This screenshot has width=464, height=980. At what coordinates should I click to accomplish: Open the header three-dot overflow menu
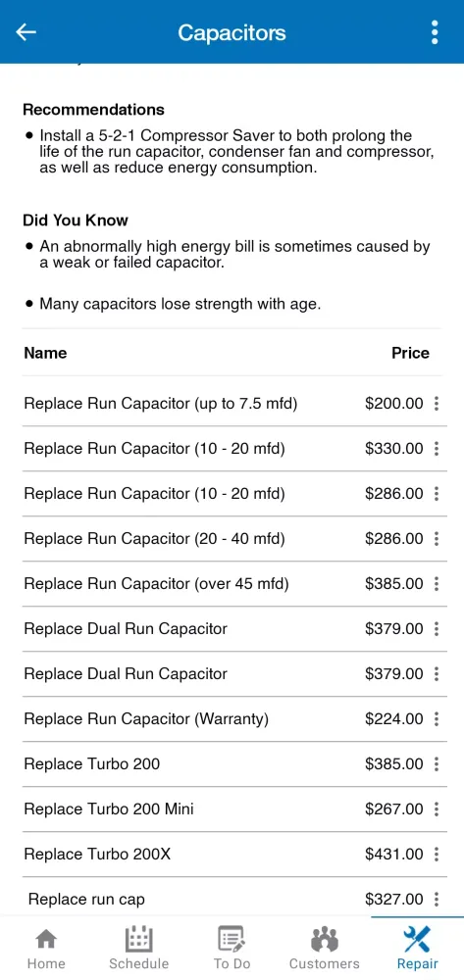[435, 32]
